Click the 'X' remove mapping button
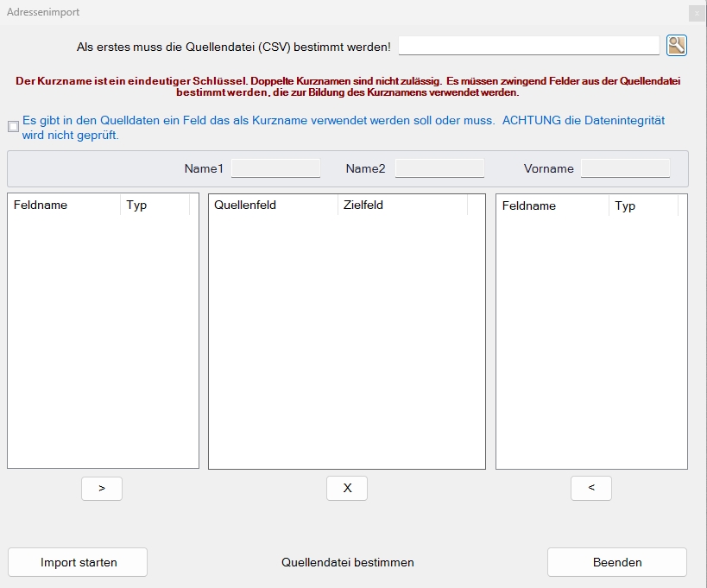The height and width of the screenshot is (588, 707). pyautogui.click(x=347, y=489)
